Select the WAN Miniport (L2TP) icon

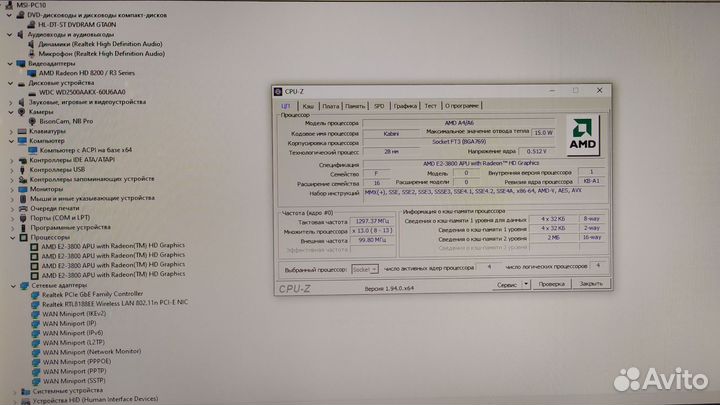point(36,343)
